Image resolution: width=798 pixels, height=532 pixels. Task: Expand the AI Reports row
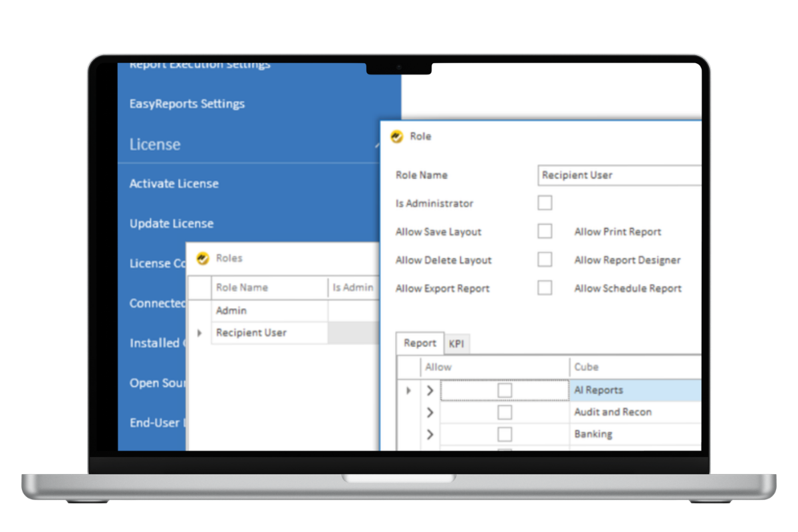[430, 390]
